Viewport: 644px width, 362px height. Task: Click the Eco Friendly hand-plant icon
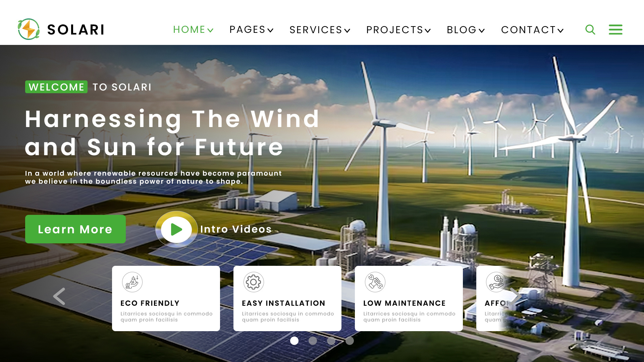tap(132, 282)
